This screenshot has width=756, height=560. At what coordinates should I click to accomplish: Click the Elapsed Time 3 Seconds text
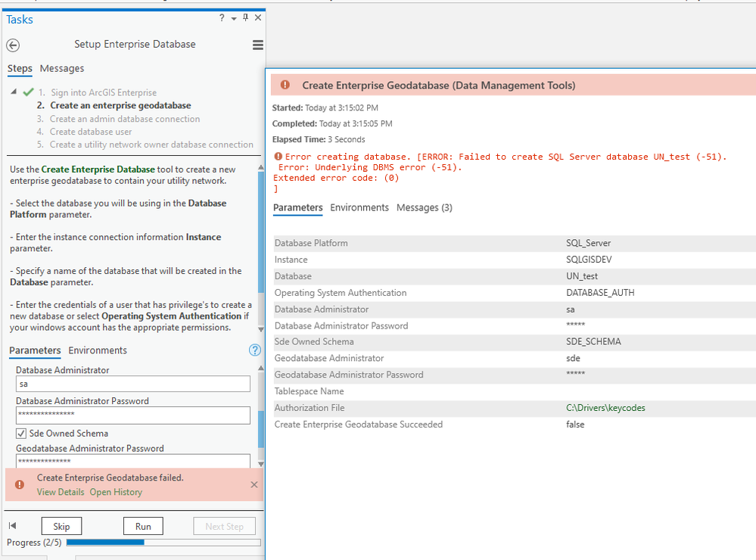coord(319,139)
